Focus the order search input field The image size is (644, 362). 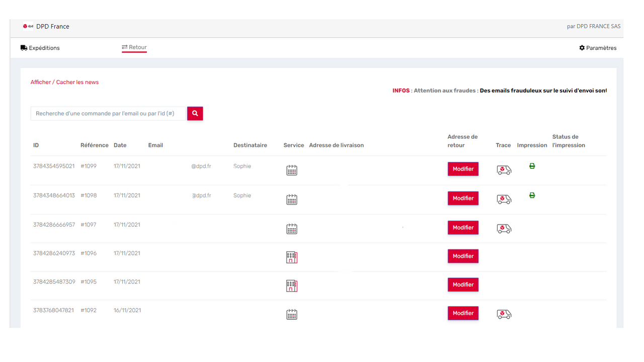coord(109,114)
